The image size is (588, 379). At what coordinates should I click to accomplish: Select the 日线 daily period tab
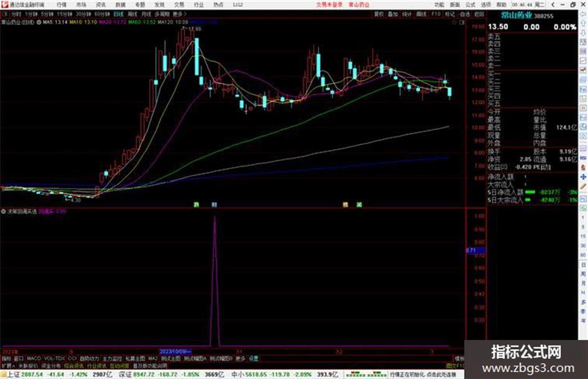click(x=118, y=14)
